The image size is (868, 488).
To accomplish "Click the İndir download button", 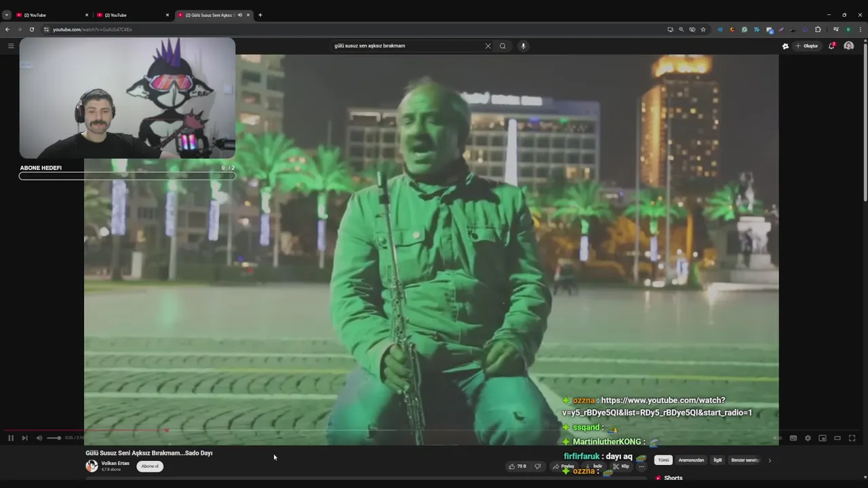I will [x=594, y=466].
